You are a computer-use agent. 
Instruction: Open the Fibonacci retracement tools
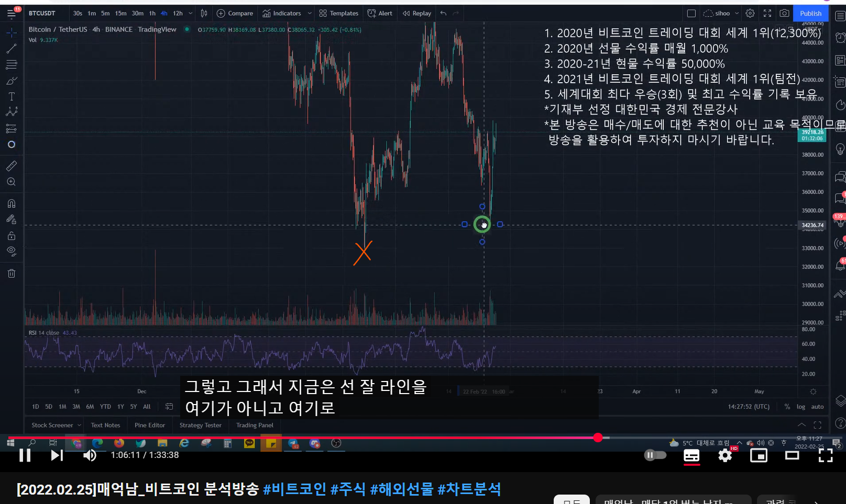click(12, 65)
